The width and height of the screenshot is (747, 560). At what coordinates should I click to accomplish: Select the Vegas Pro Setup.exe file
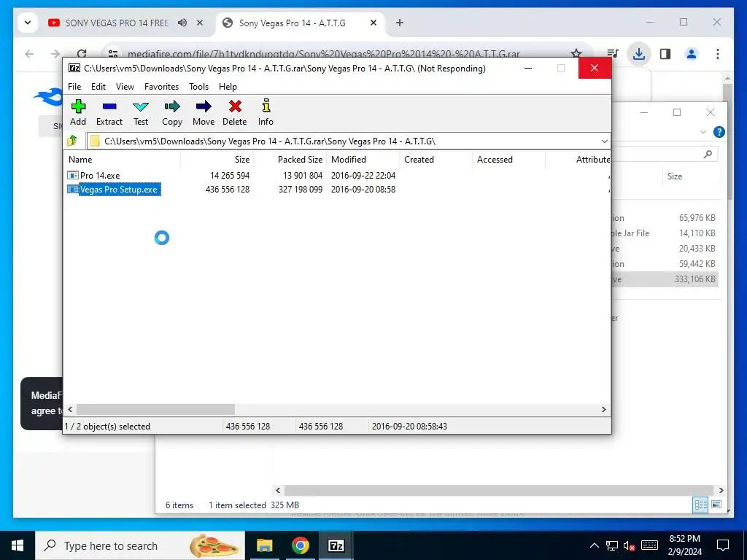pos(119,190)
